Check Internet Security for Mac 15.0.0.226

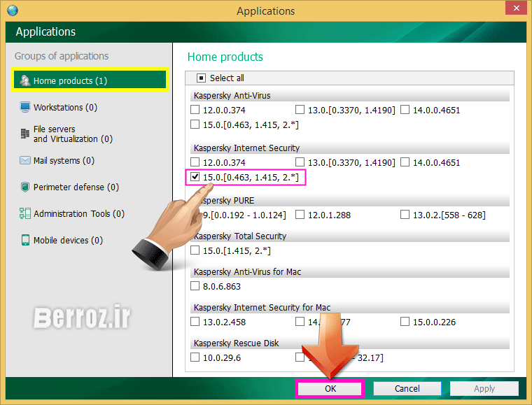click(x=405, y=322)
